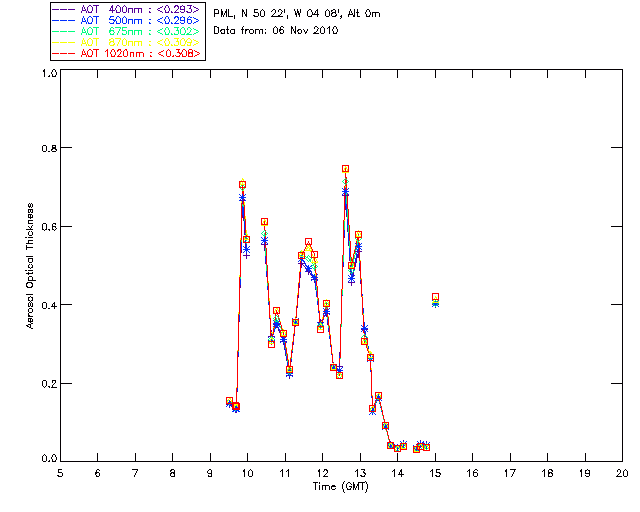
Task: Click the highest peak marker near 12.6 GMT
Action: [345, 169]
